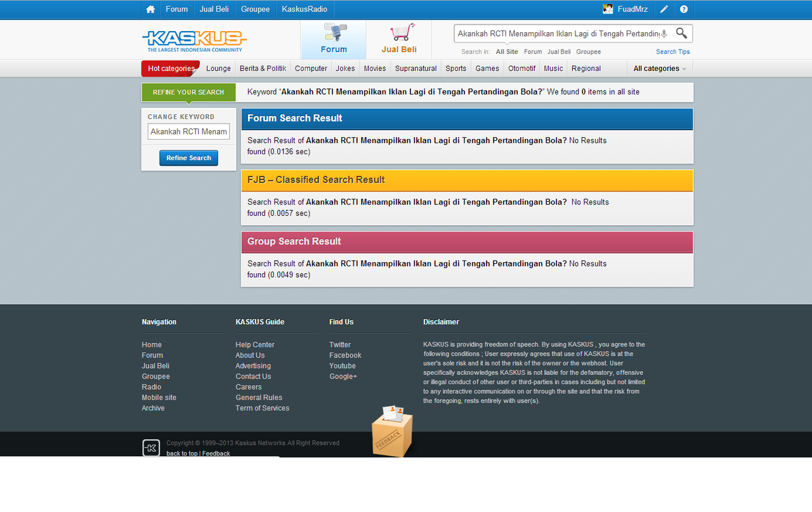Open the Careers link

coord(249,387)
